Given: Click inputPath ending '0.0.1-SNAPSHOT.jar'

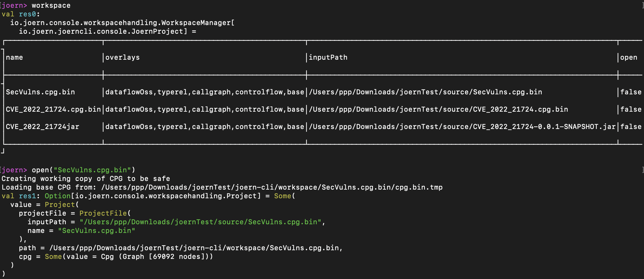Looking at the screenshot, I should point(462,127).
